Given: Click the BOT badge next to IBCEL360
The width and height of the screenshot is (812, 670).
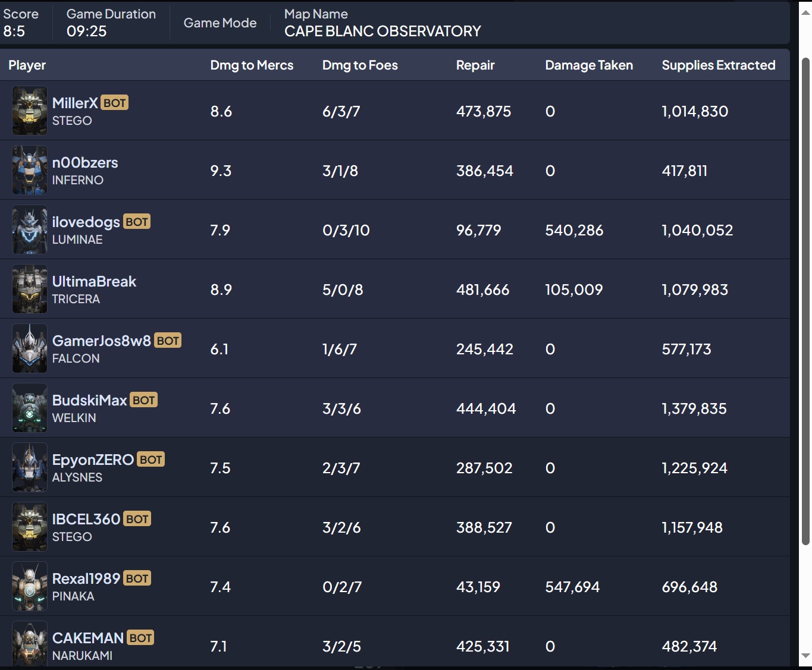Looking at the screenshot, I should pyautogui.click(x=137, y=519).
